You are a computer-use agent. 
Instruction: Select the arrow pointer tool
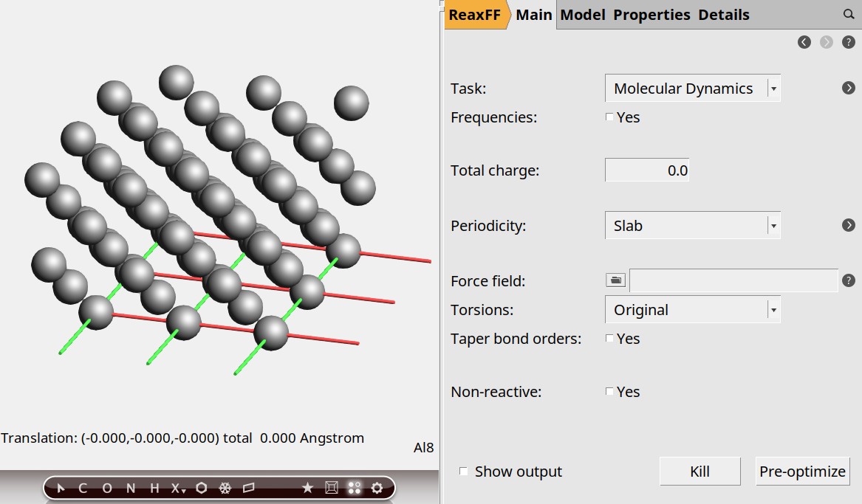coord(61,488)
